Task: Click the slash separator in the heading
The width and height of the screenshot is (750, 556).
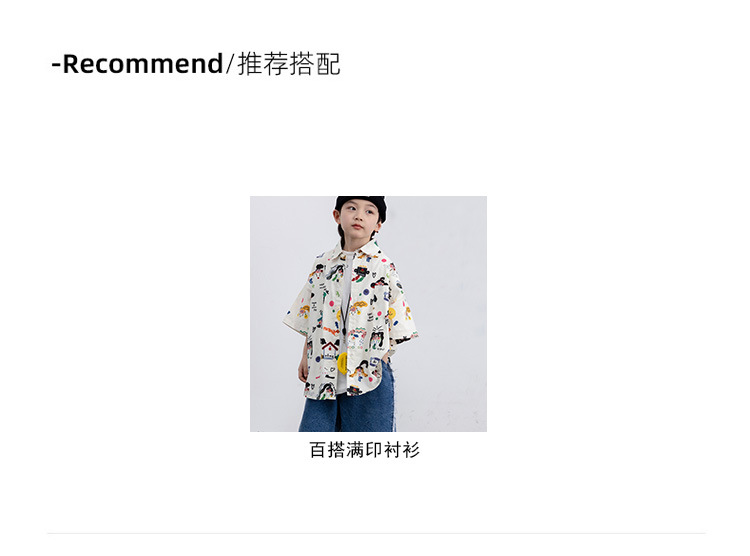Action: click(x=231, y=65)
